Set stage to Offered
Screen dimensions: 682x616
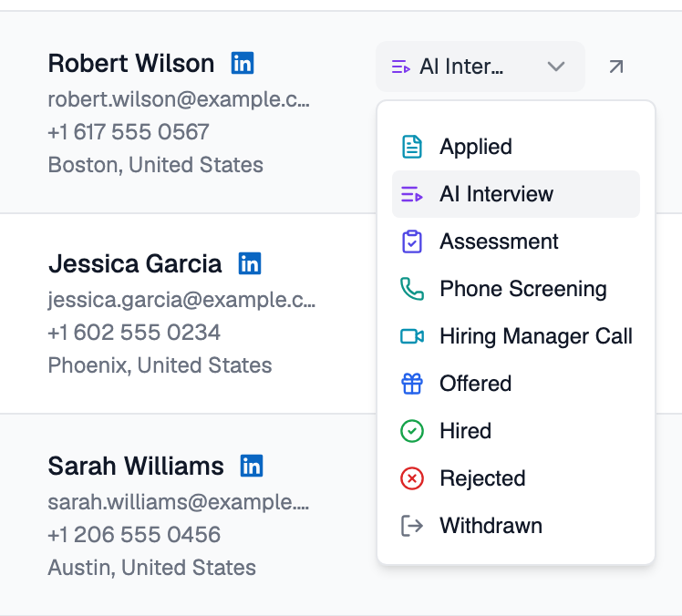coord(516,384)
